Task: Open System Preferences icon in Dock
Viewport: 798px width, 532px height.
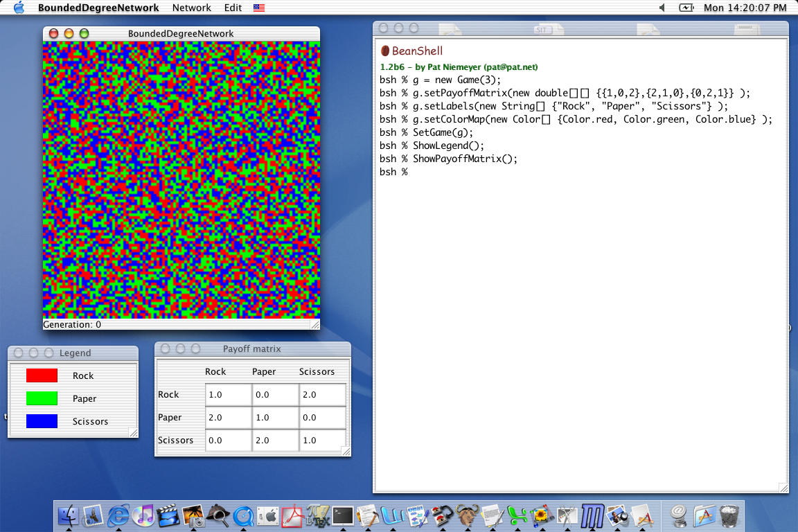Action: (x=268, y=515)
